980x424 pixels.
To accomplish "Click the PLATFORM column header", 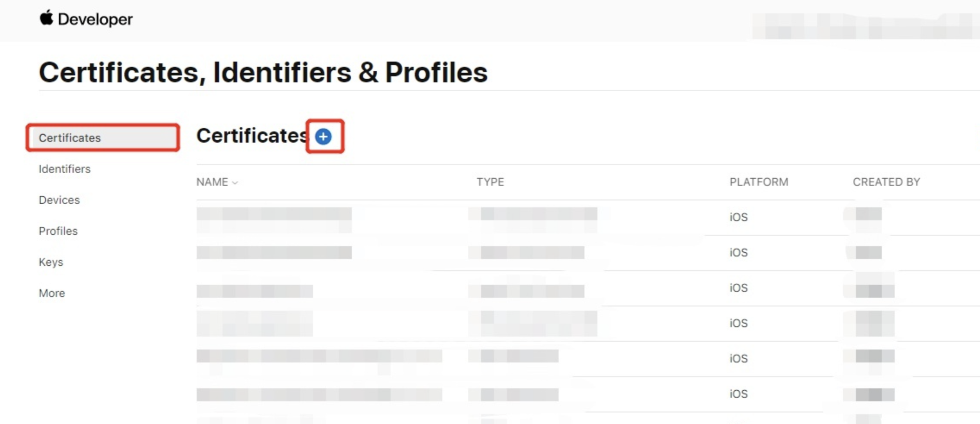I will [759, 182].
